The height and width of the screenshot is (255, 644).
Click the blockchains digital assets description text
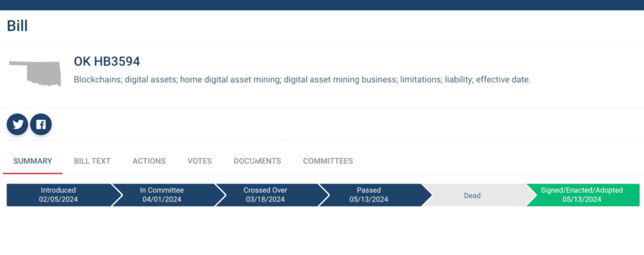tap(302, 80)
